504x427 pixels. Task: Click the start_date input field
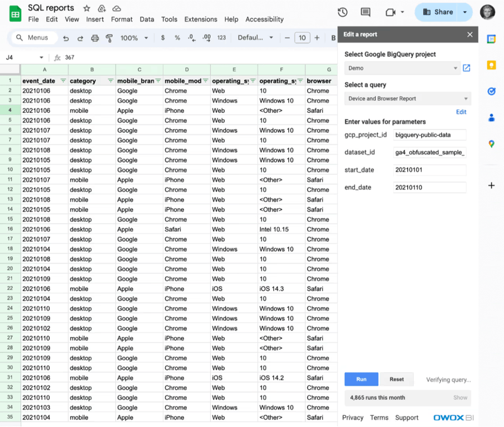click(x=430, y=170)
